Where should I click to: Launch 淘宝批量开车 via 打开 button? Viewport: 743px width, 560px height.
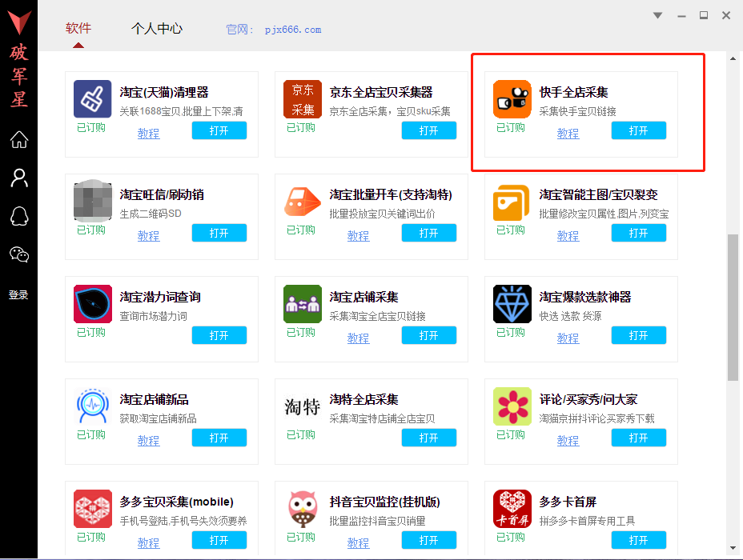click(x=429, y=233)
